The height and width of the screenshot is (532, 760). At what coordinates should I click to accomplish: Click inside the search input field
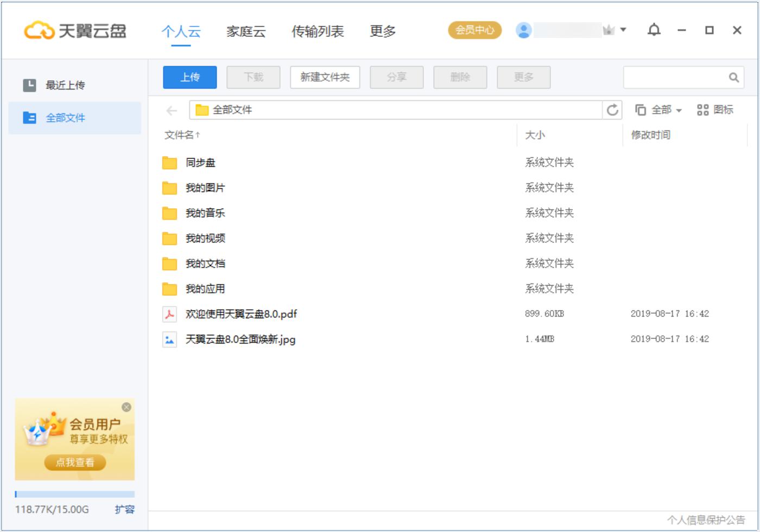click(x=679, y=77)
